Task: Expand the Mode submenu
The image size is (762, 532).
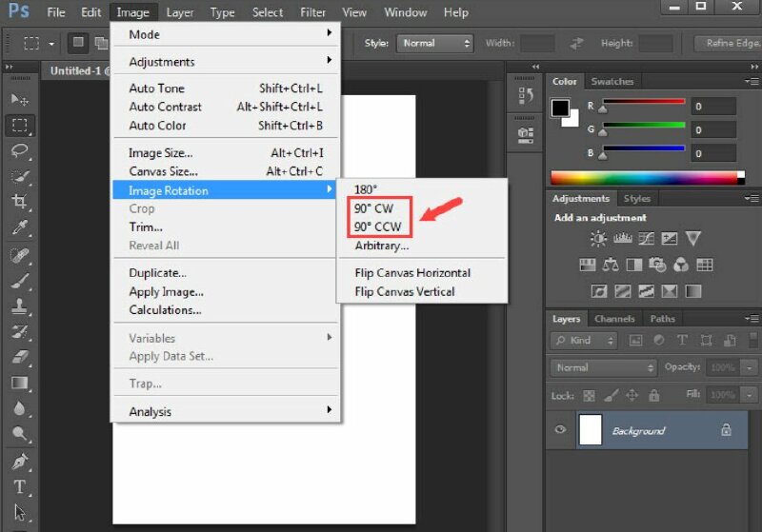Action: coord(227,34)
